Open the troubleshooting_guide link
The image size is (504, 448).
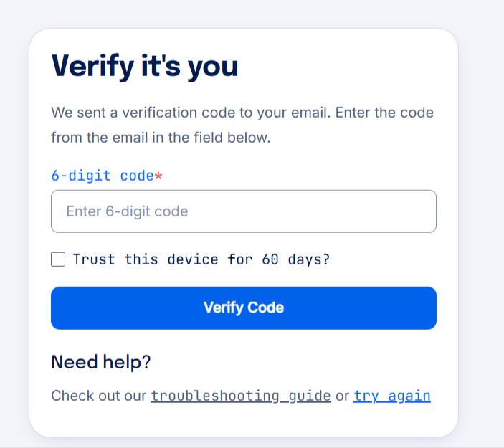coord(241,396)
